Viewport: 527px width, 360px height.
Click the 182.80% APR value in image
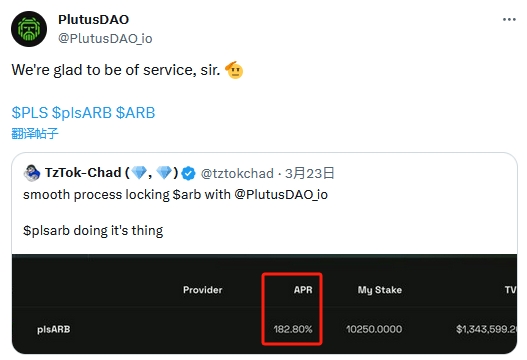point(293,329)
